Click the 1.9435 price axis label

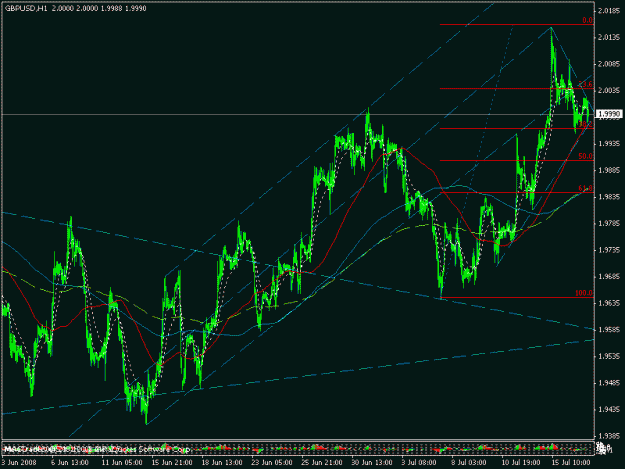pyautogui.click(x=609, y=409)
